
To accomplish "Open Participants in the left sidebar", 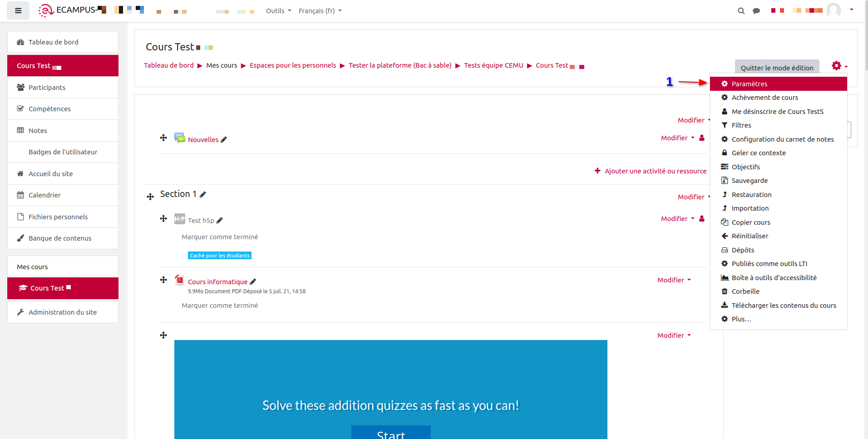I will (47, 88).
